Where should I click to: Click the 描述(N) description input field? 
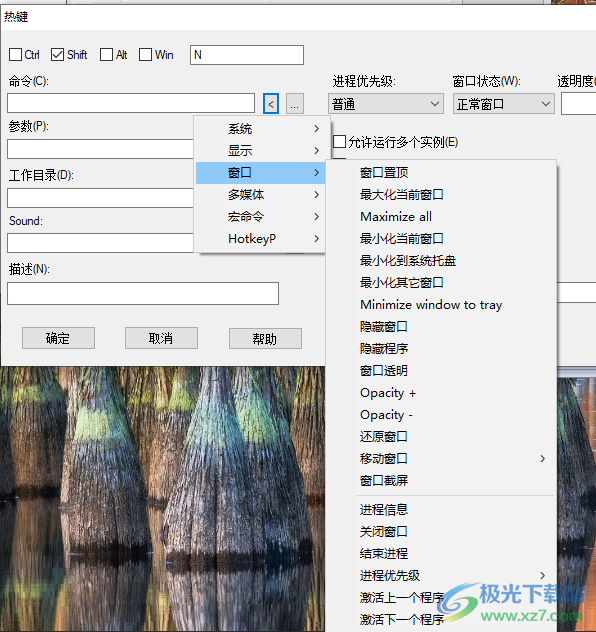[143, 293]
